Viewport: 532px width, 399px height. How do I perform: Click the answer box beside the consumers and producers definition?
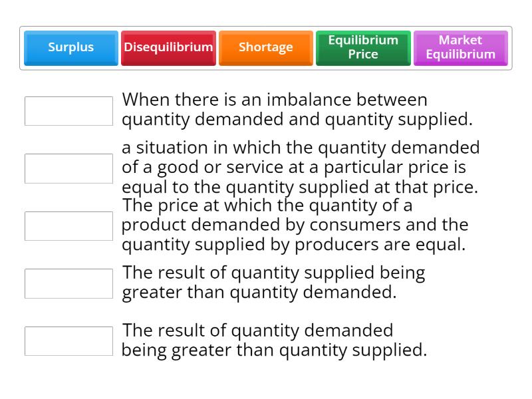(x=68, y=225)
